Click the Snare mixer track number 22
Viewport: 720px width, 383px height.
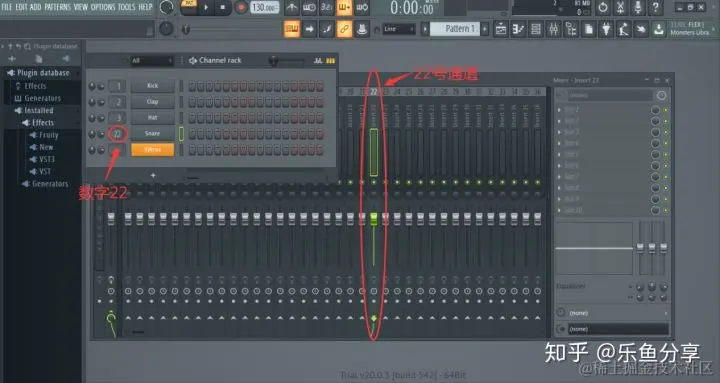[x=118, y=134]
